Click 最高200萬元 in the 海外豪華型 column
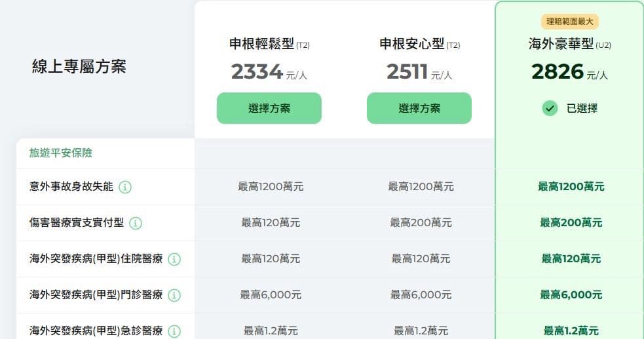The height and width of the screenshot is (339, 644). (571, 223)
